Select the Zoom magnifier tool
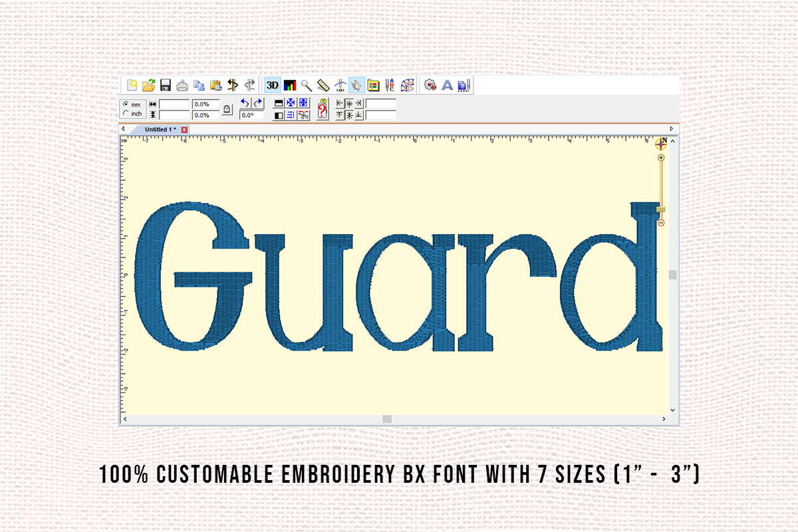Image resolution: width=798 pixels, height=532 pixels. (305, 85)
